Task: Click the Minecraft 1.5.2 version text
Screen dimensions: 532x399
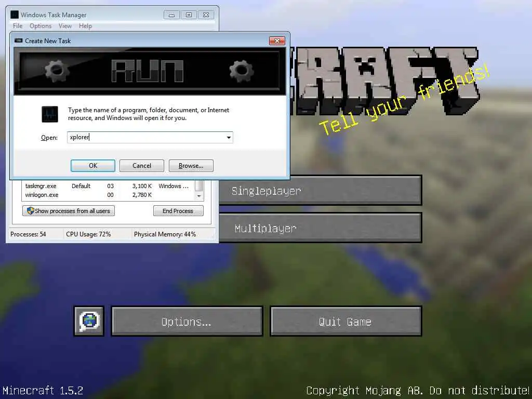Action: pos(43,391)
